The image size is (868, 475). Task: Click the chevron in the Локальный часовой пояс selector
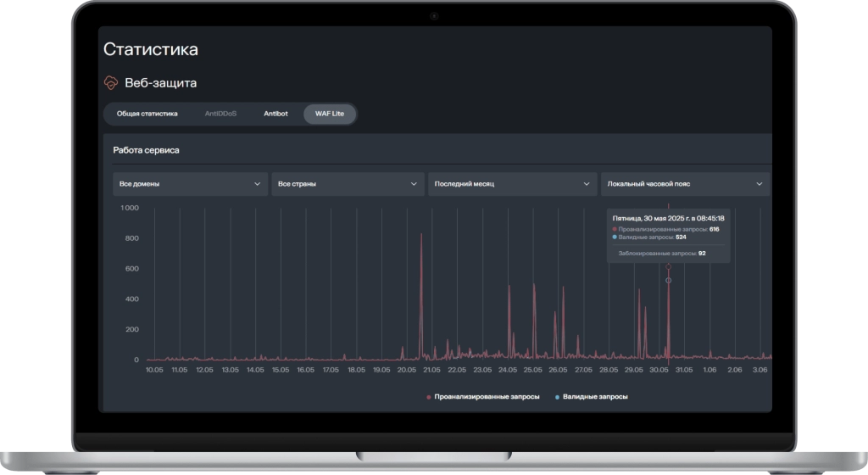pyautogui.click(x=759, y=184)
